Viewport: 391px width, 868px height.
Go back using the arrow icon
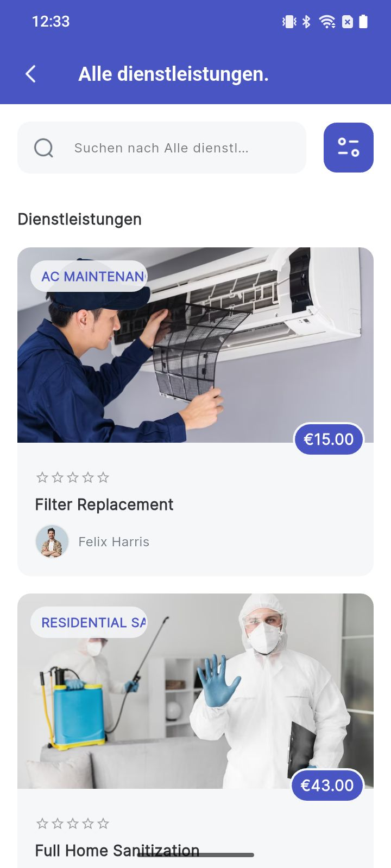point(31,74)
